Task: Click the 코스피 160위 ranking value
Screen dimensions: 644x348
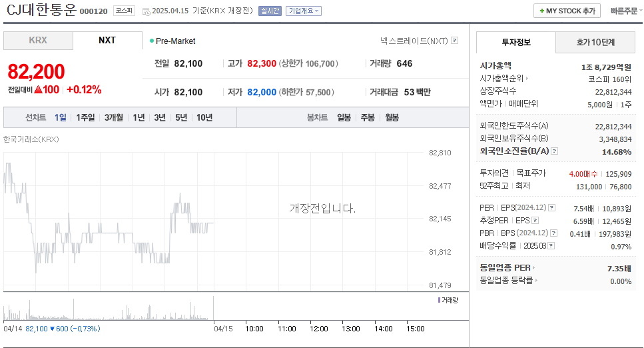Action: [609, 79]
